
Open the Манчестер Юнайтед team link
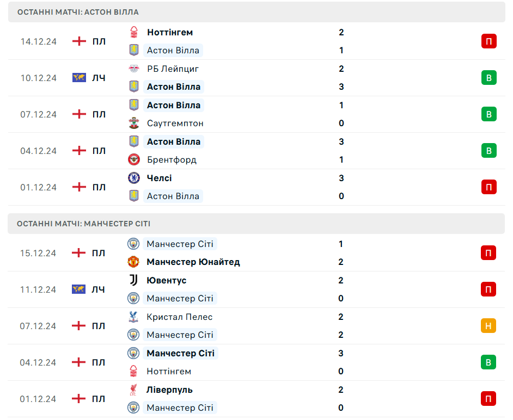193,262
